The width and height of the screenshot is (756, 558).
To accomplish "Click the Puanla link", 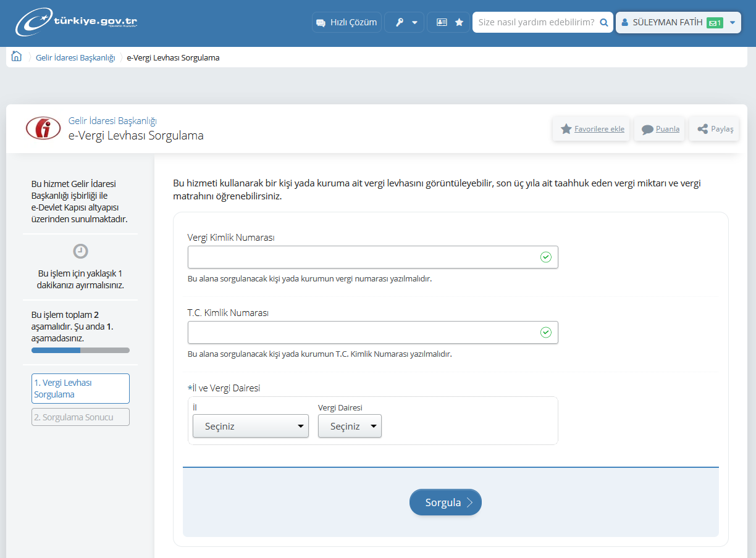I will [660, 129].
